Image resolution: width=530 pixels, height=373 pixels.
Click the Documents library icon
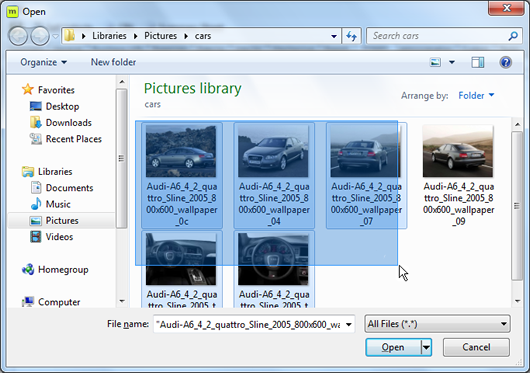[x=36, y=188]
